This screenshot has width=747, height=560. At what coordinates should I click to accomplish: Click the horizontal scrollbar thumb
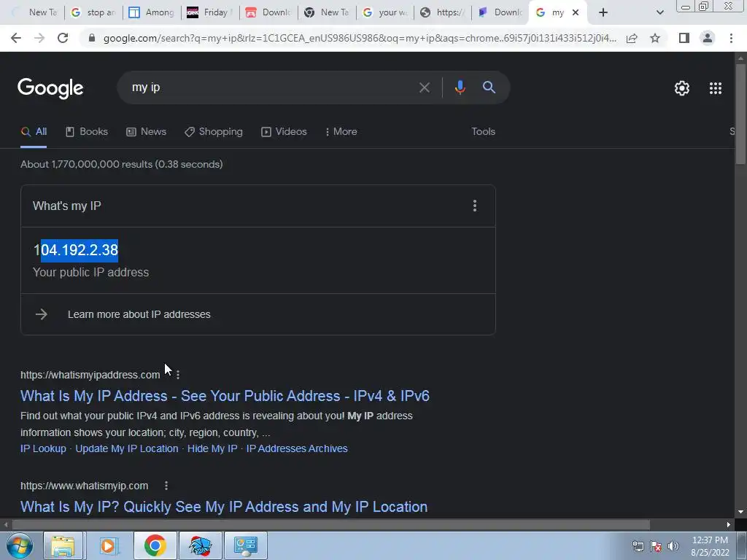(x=331, y=525)
